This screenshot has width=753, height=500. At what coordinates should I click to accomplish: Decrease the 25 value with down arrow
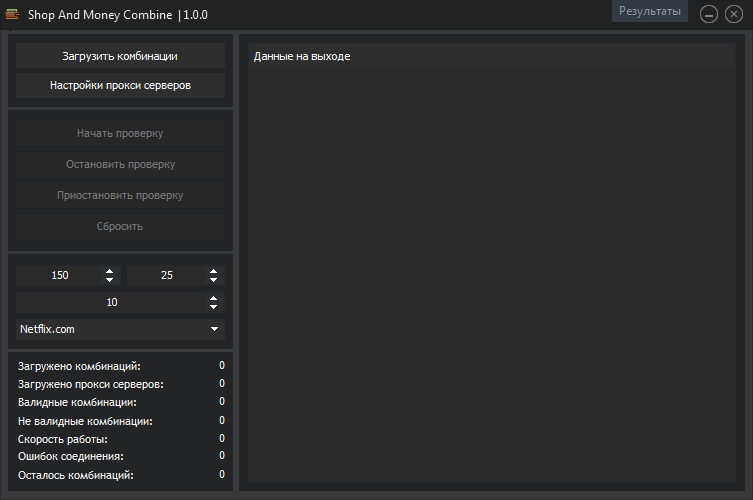214,280
